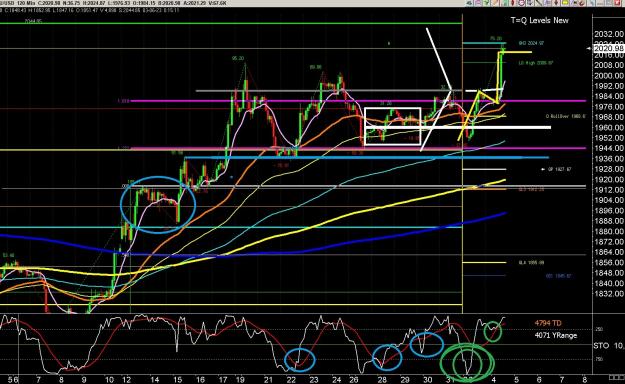The height and width of the screenshot is (384, 625).
Task: Click the 1832.00 price axis label
Action: [x=609, y=294]
